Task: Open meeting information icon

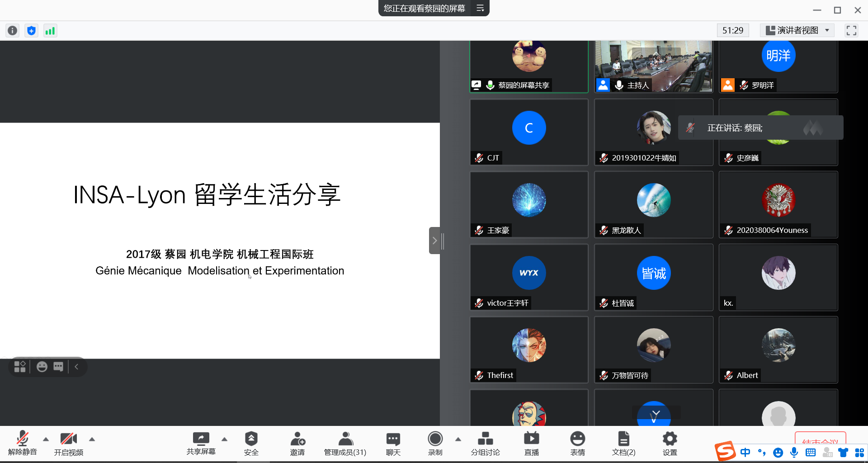Action: pos(13,31)
